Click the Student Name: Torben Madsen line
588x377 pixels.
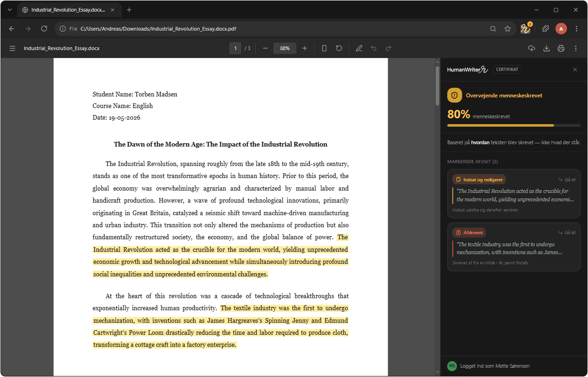[x=135, y=94]
